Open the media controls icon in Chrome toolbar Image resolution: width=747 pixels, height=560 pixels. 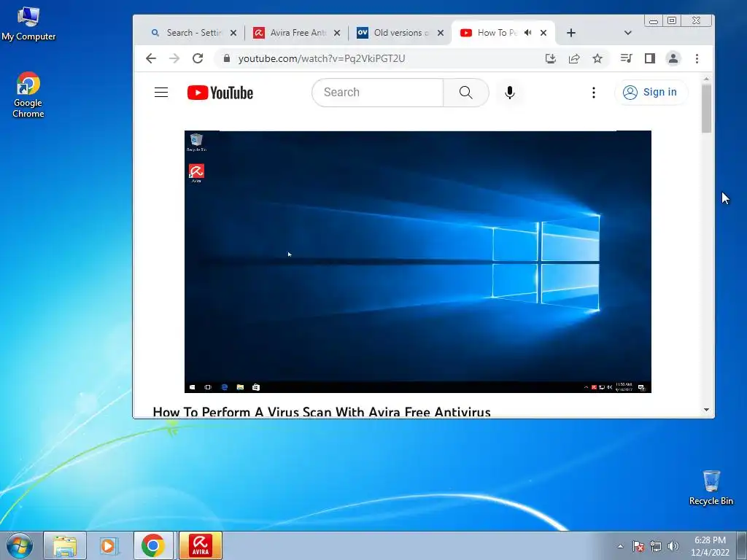tap(626, 58)
